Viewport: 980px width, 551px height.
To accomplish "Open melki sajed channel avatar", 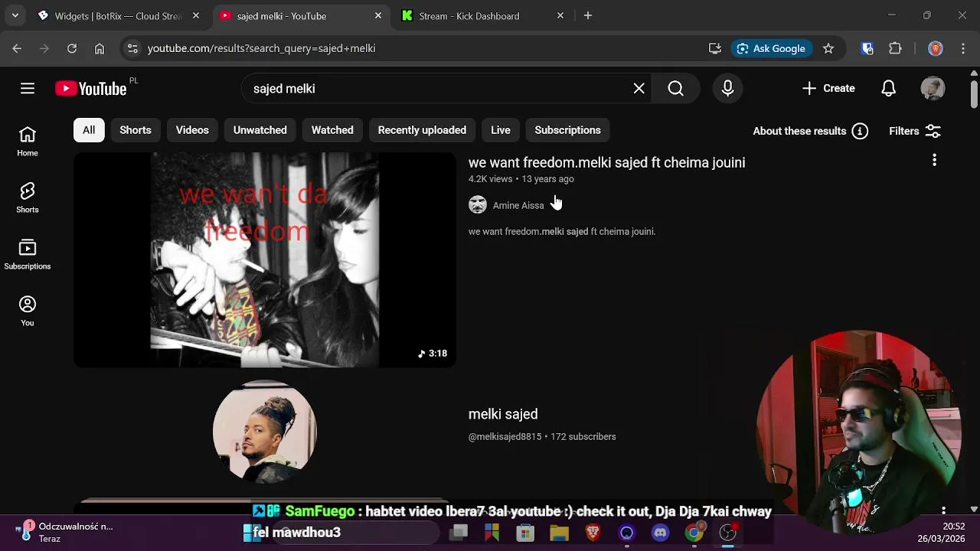I will 265,431.
